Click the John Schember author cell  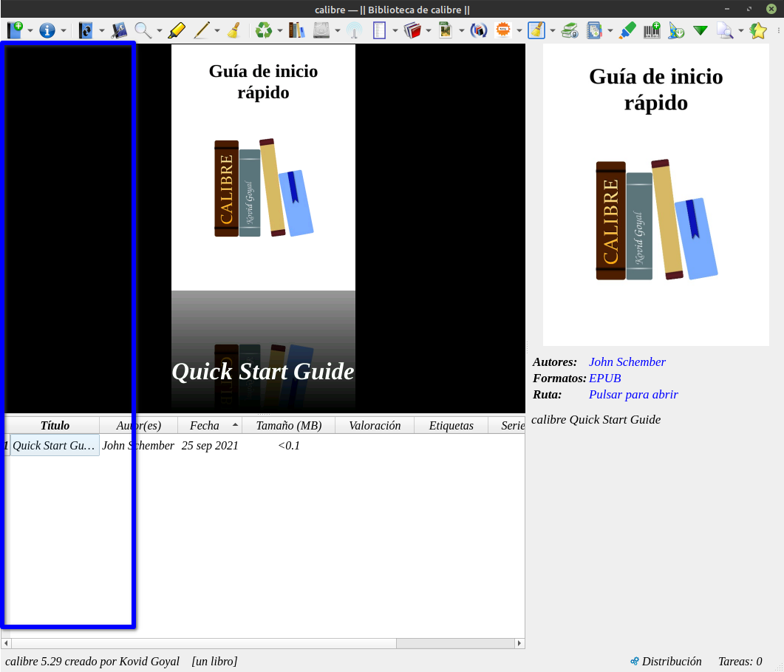pyautogui.click(x=138, y=445)
